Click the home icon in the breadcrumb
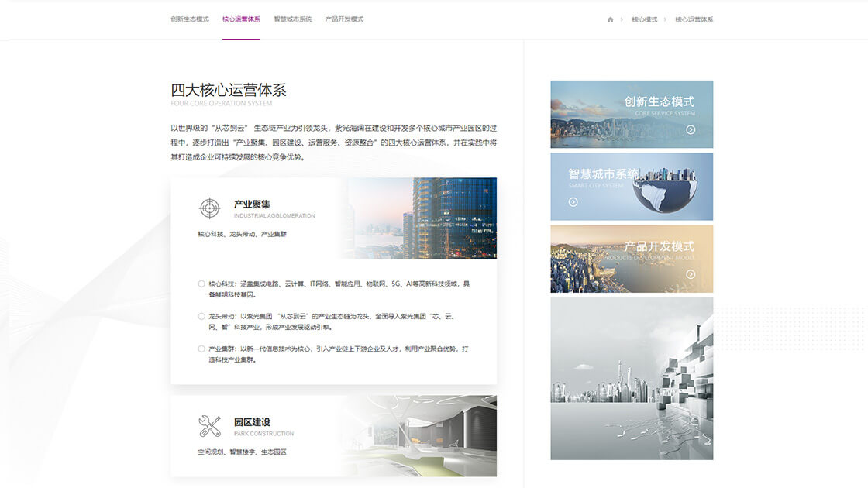This screenshot has width=868, height=488. [611, 19]
